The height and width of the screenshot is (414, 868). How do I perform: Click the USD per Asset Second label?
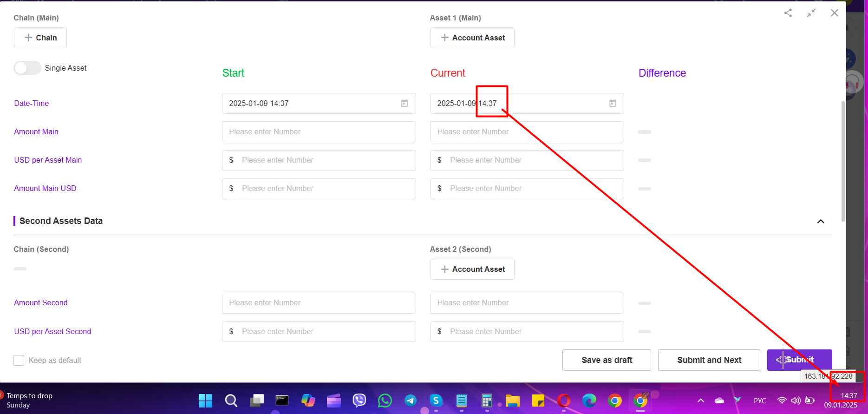[x=52, y=331]
